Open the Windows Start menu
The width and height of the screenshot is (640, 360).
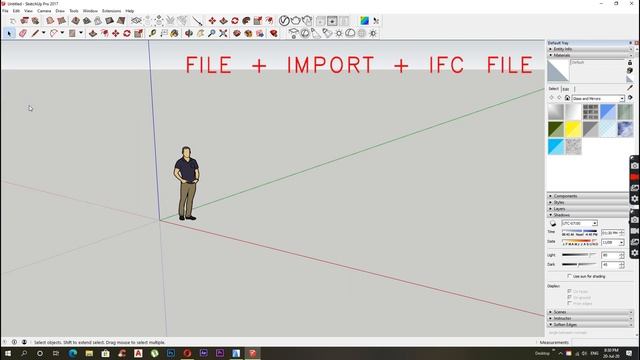pyautogui.click(x=8, y=353)
